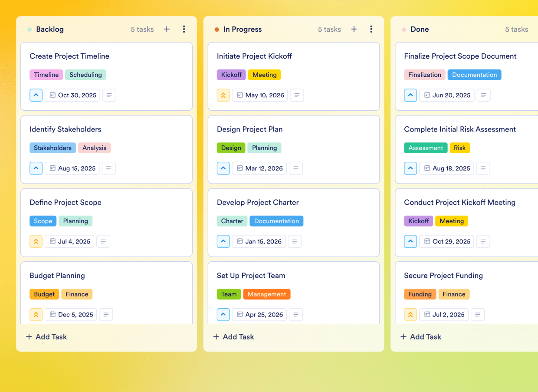This screenshot has width=538, height=392.
Task: Select the Done column title
Action: [420, 29]
